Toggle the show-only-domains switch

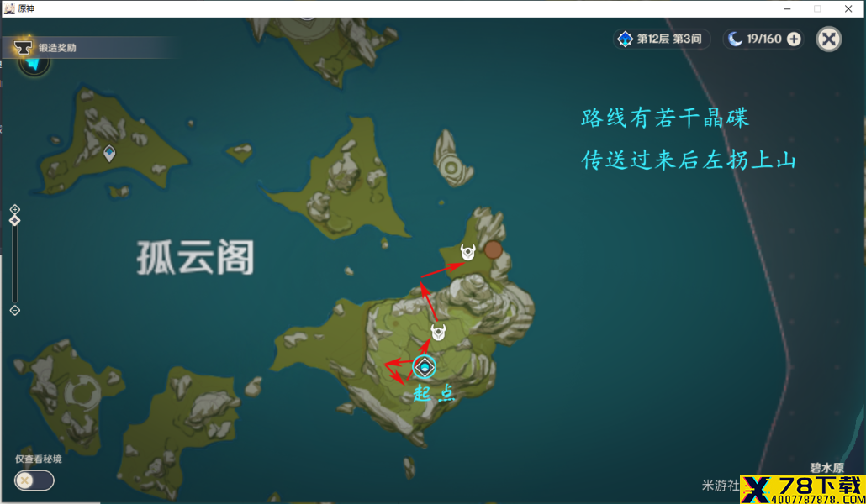coord(34,480)
